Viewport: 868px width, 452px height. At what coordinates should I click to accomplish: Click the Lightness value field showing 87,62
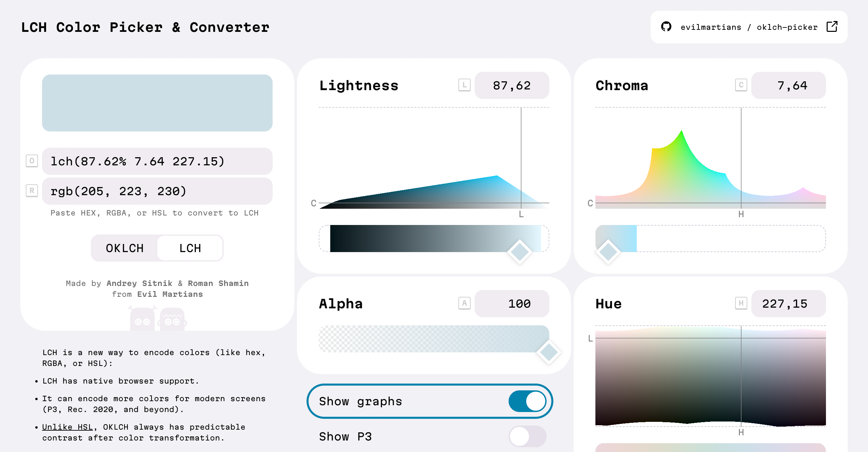click(512, 85)
